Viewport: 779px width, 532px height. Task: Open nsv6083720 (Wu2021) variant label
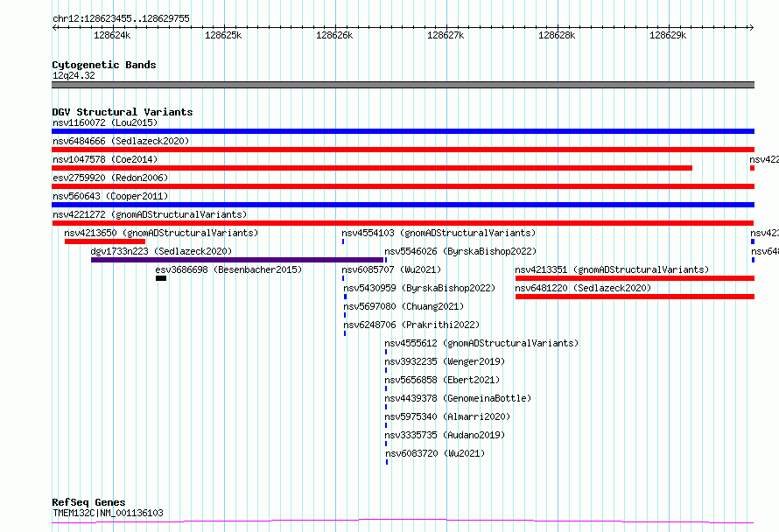pos(435,453)
